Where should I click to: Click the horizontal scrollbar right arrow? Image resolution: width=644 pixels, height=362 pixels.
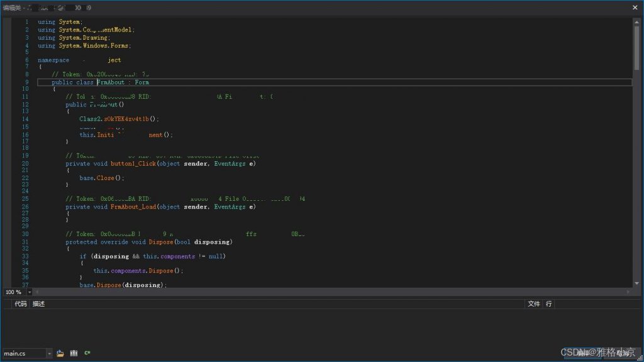pos(628,292)
